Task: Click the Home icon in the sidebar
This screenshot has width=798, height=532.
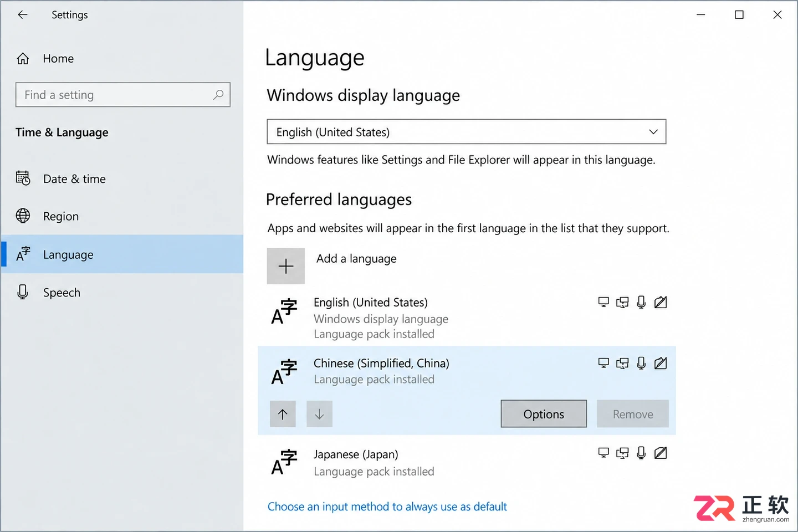Action: [23, 58]
